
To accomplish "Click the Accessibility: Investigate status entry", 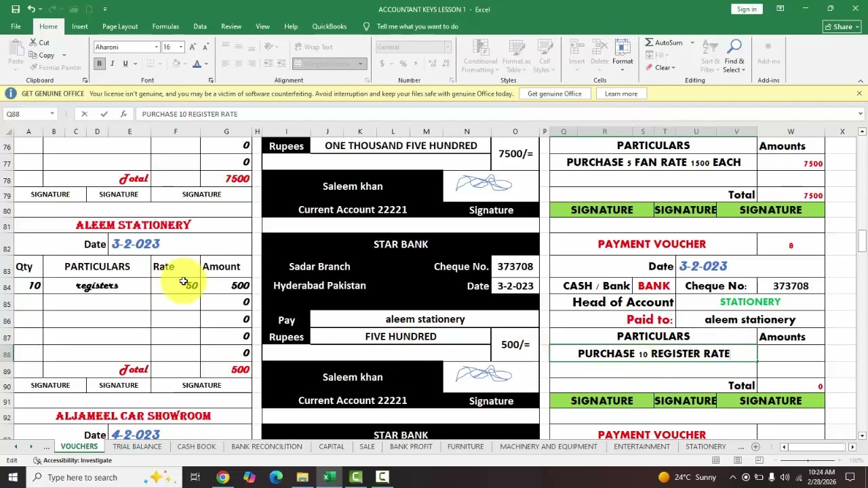I will [73, 460].
